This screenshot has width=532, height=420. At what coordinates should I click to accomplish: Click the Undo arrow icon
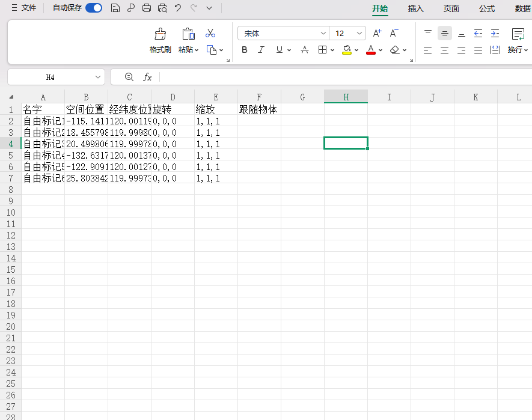(178, 8)
